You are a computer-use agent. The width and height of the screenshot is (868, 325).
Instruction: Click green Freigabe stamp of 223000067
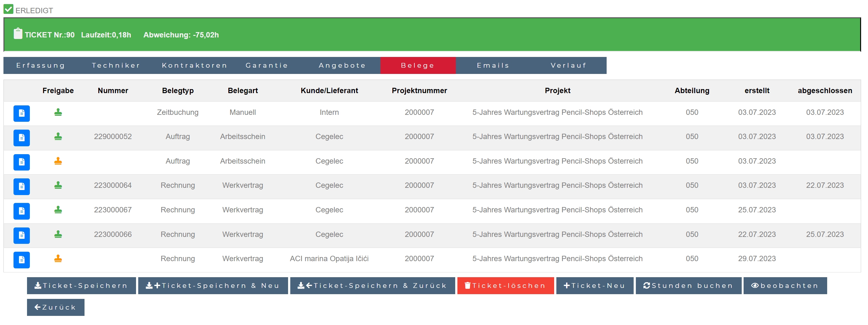(x=58, y=210)
